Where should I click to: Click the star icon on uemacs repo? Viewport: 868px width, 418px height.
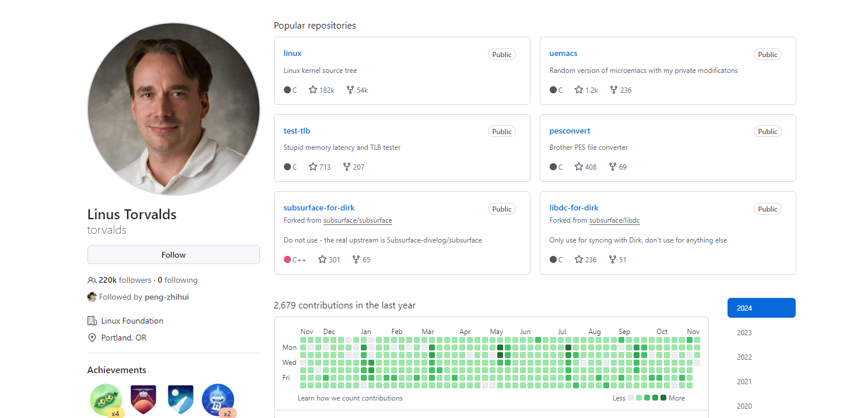579,90
